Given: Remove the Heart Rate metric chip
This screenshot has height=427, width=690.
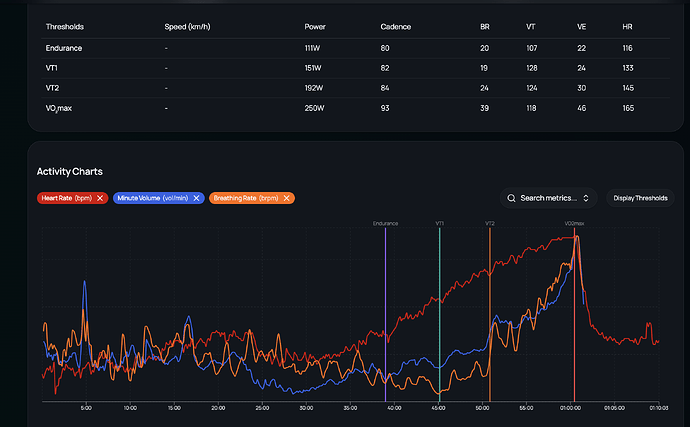Looking at the screenshot, I should pyautogui.click(x=100, y=198).
